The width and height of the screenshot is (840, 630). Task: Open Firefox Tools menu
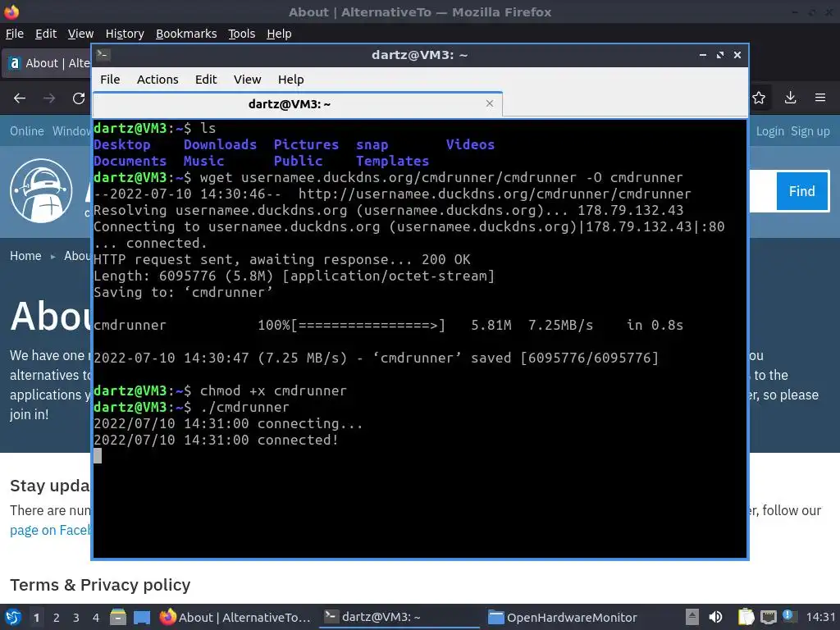pyautogui.click(x=241, y=34)
